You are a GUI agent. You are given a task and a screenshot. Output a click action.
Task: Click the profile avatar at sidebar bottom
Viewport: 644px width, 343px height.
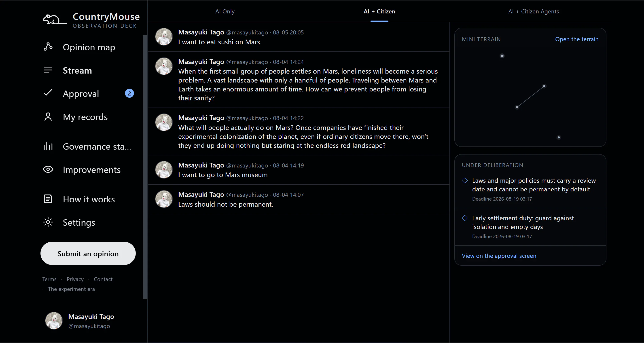[x=54, y=321]
